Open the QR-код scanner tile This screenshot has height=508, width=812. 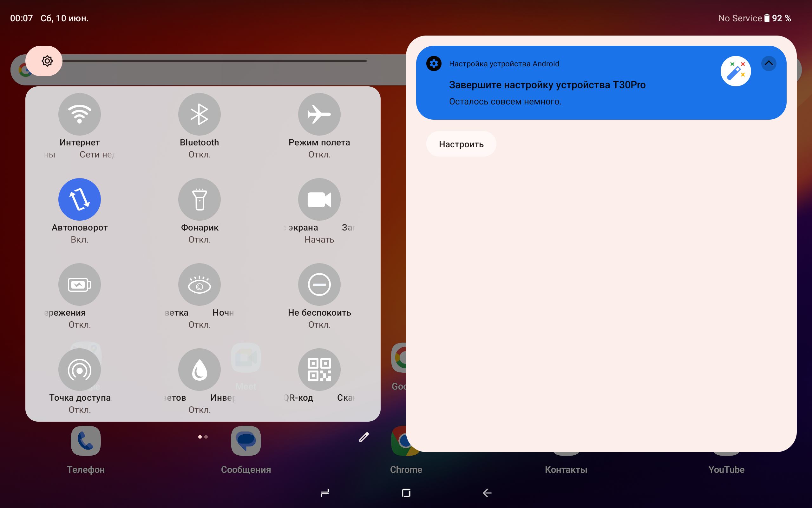tap(319, 370)
